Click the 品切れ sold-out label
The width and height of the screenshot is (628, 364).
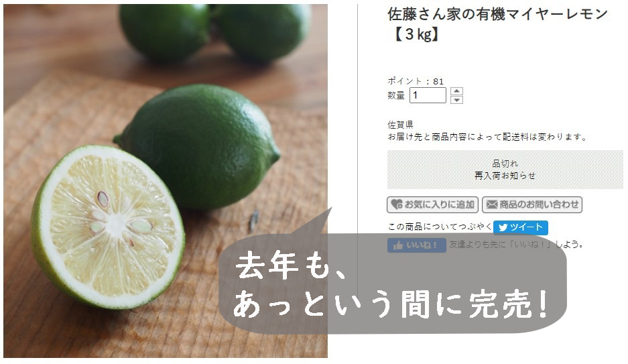pyautogui.click(x=505, y=164)
